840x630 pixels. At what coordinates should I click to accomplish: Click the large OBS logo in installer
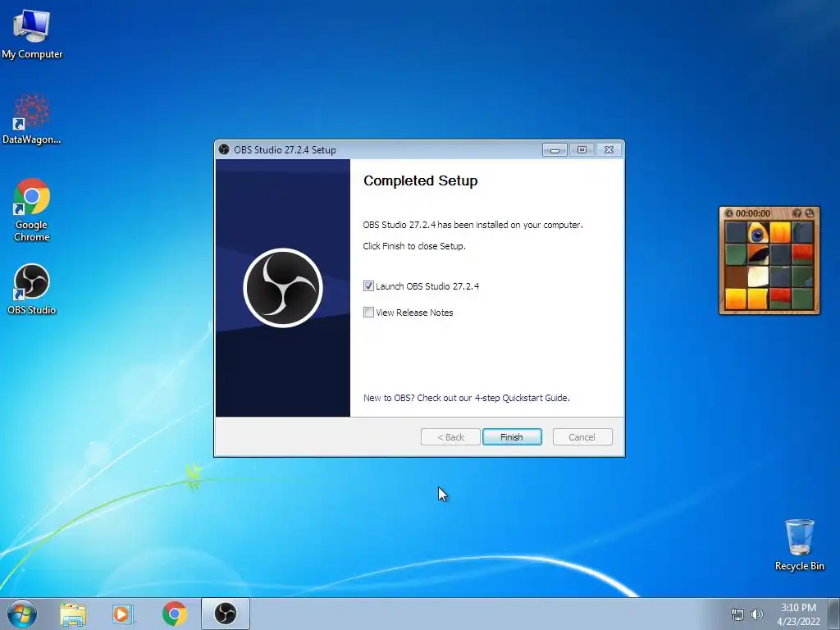283,288
